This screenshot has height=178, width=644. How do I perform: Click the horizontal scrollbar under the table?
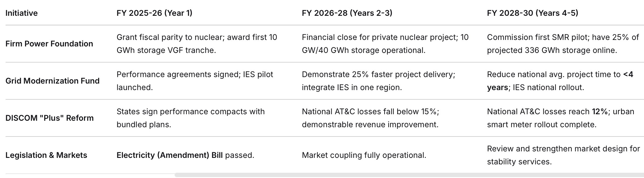pos(409,175)
